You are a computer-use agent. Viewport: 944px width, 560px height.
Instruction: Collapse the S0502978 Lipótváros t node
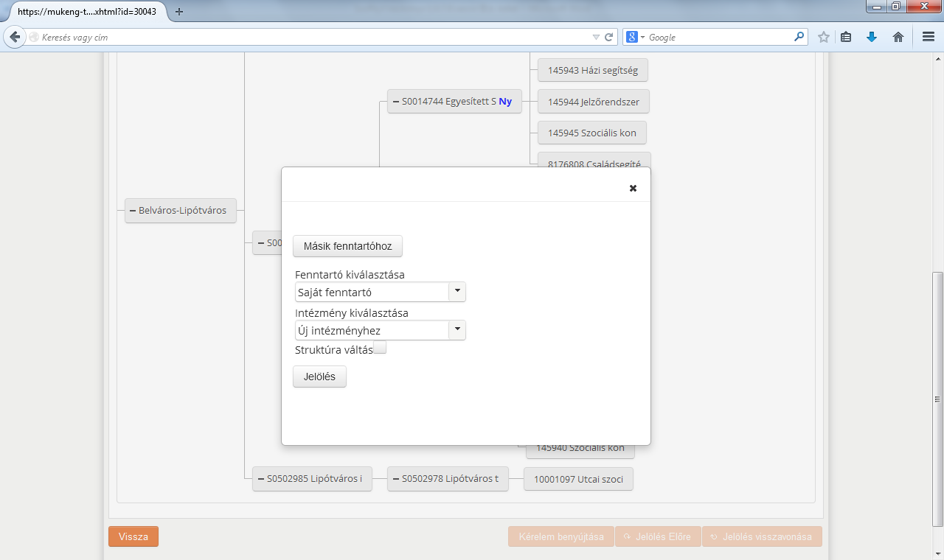[x=396, y=479]
